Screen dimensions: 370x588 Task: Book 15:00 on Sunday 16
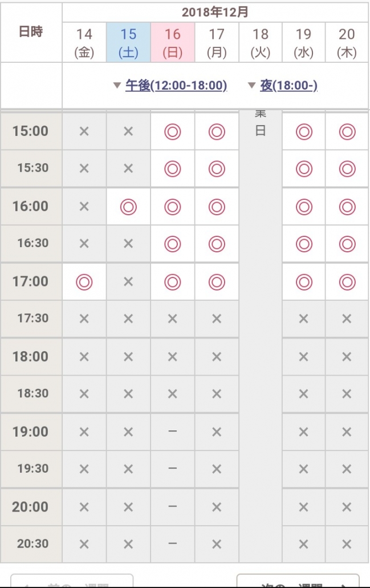coord(173,132)
